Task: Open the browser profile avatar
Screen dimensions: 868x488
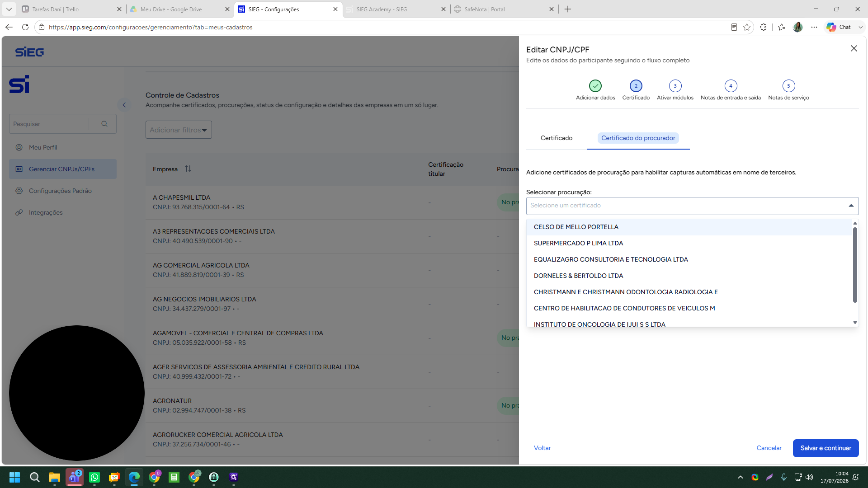Action: 798,27
